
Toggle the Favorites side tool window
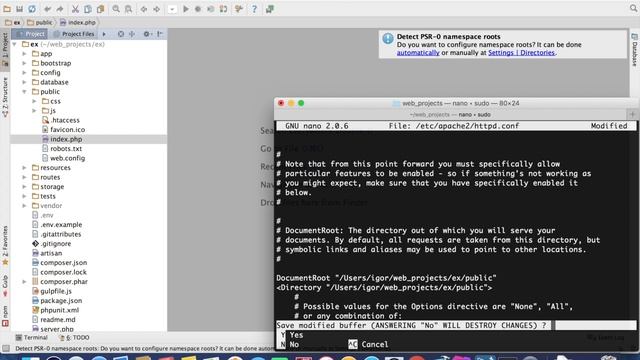[x=5, y=245]
